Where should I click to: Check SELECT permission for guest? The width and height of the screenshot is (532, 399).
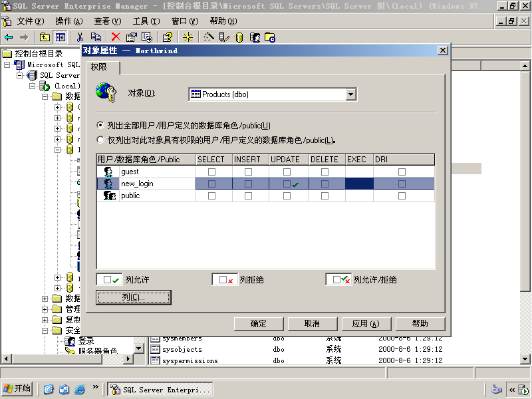[x=211, y=172]
